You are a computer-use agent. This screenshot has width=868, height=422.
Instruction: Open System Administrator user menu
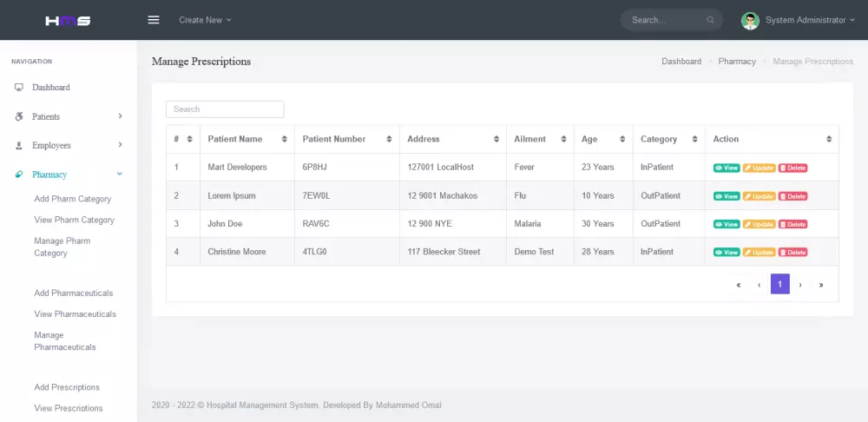810,20
